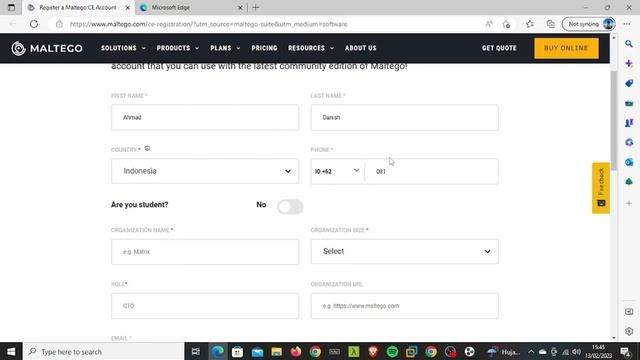Open the Pricing page
The image size is (640, 360).
click(x=264, y=48)
